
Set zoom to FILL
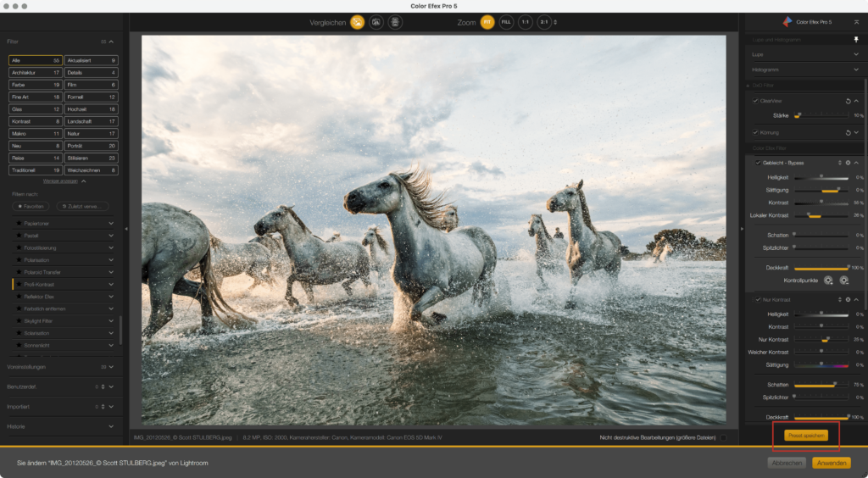506,22
